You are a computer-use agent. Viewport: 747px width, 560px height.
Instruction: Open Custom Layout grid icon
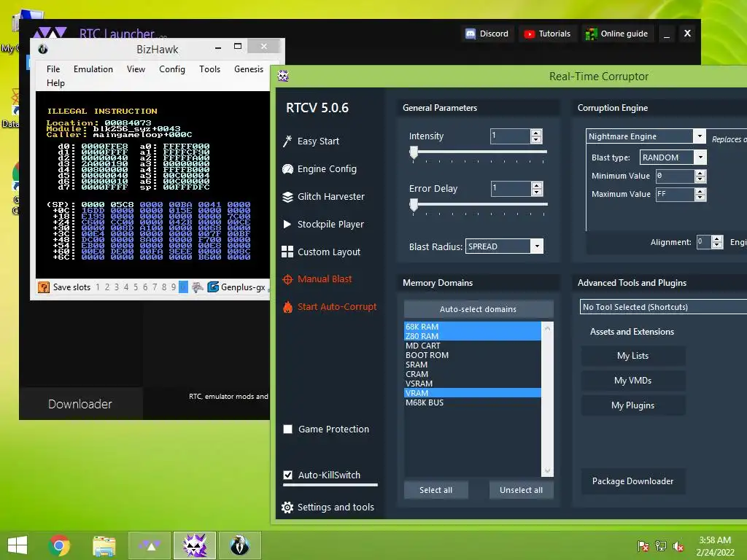[287, 252]
